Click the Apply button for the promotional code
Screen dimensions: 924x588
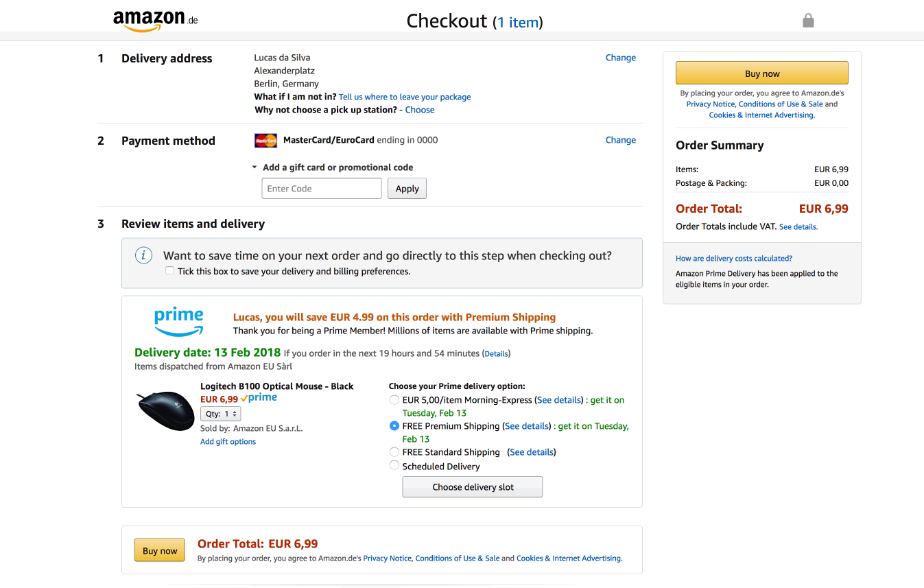click(407, 189)
